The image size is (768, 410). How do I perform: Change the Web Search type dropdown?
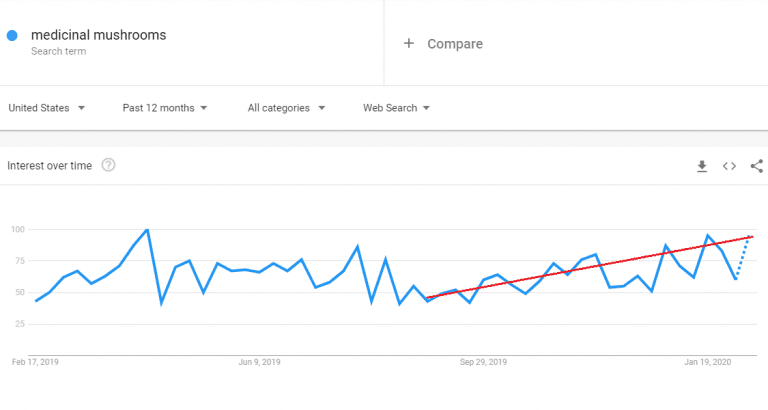(396, 108)
